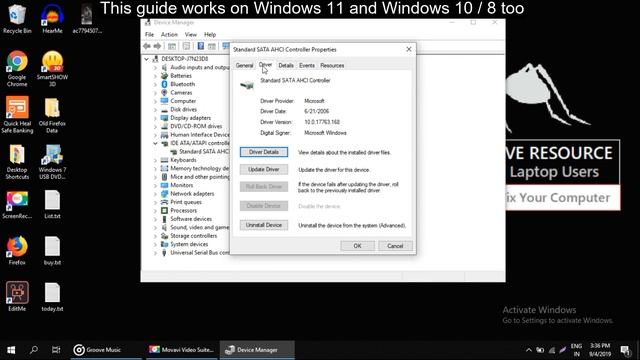Click the Help icon in Device Manager toolbar
The height and width of the screenshot is (360, 640).
200,46
